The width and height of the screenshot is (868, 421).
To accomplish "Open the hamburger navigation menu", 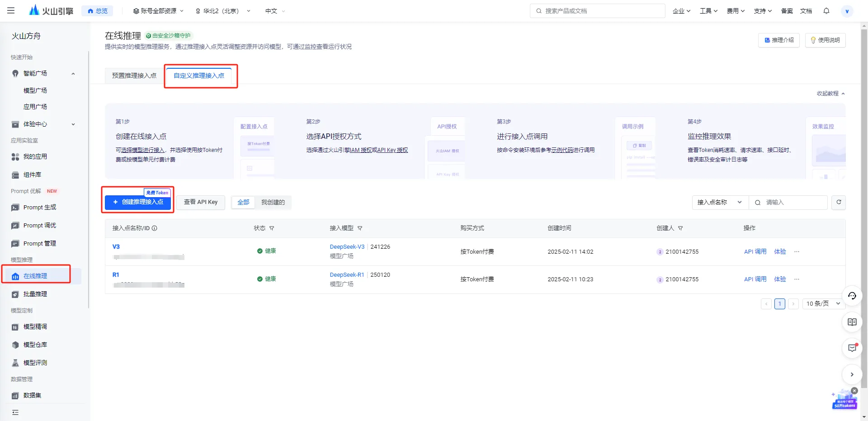I will (x=11, y=10).
